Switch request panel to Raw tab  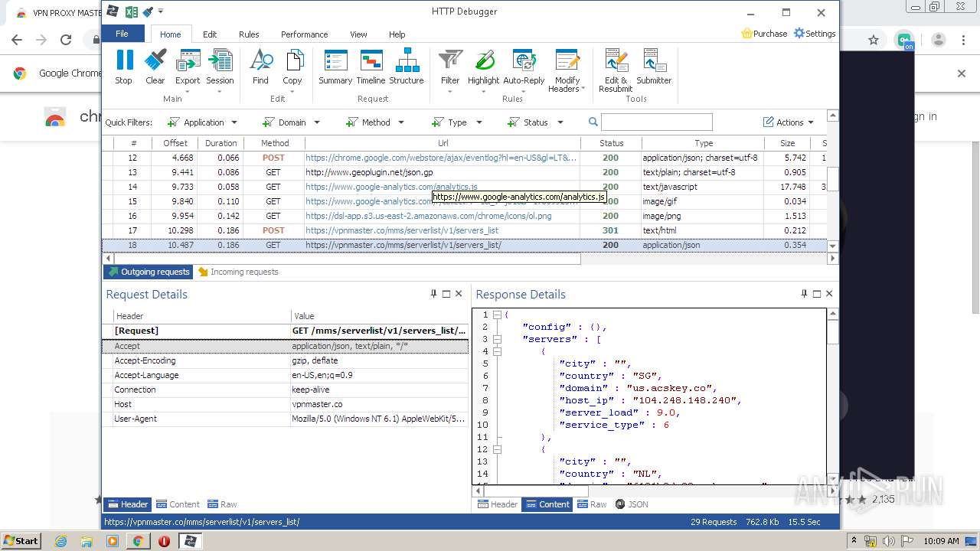[x=222, y=504]
